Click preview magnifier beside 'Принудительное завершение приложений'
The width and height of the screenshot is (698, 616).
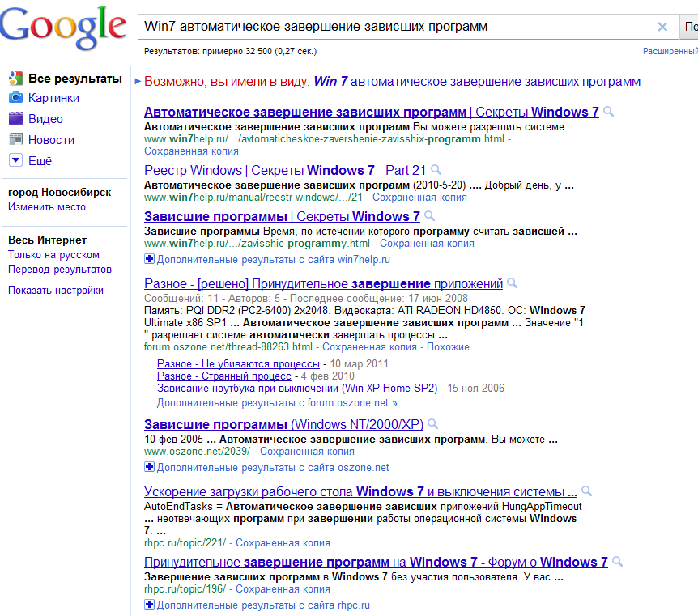[513, 283]
